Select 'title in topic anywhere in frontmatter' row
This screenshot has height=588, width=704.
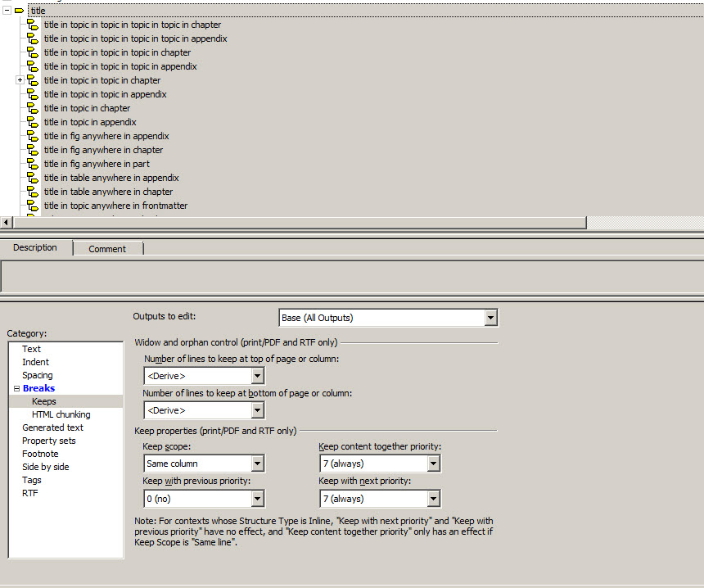pyautogui.click(x=116, y=206)
